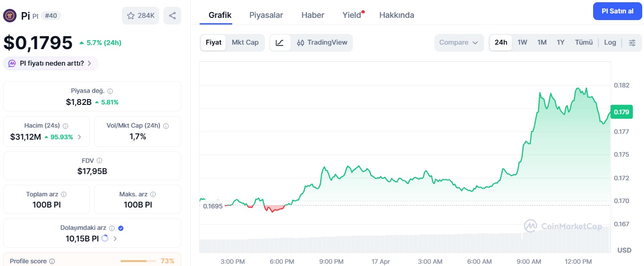Show info icon for Toplam arz

(x=64, y=194)
